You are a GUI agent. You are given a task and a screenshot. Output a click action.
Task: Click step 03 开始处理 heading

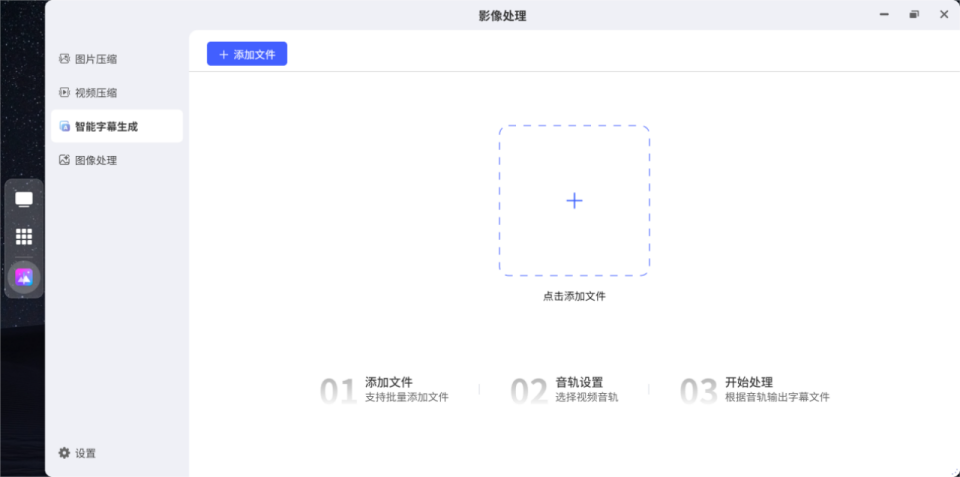pyautogui.click(x=749, y=383)
